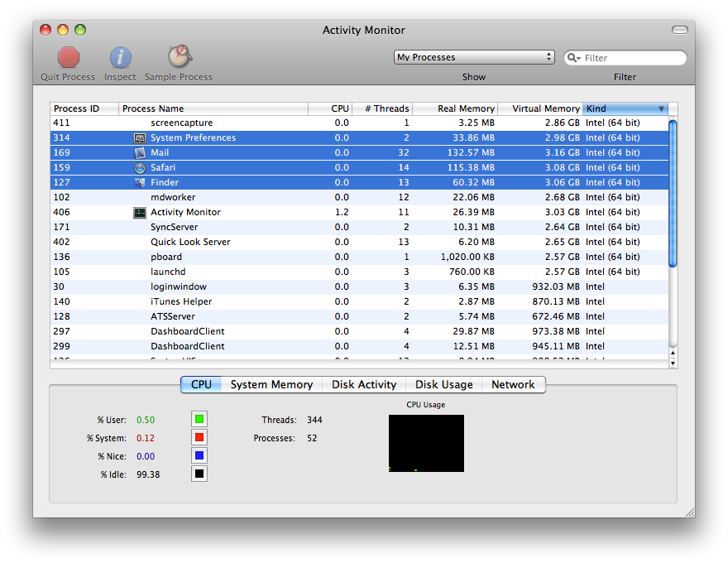728x563 pixels.
Task: Select the loginwindow process row
Action: (x=359, y=286)
